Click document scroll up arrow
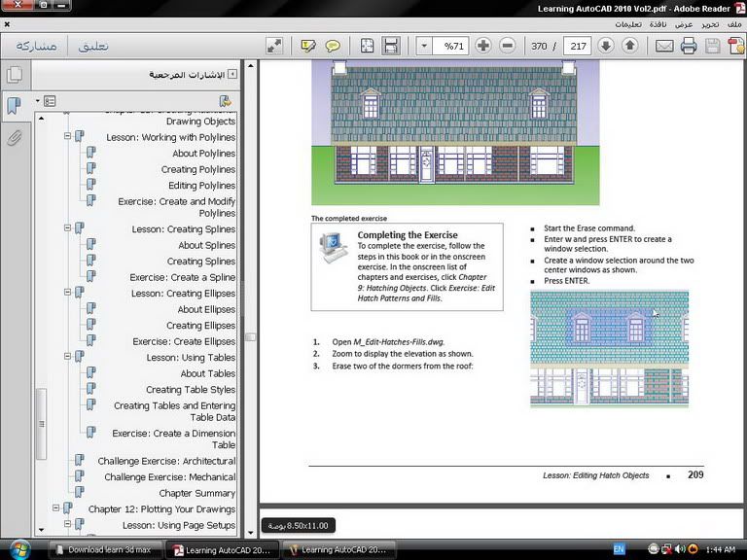Image resolution: width=747 pixels, height=560 pixels. 251,65
